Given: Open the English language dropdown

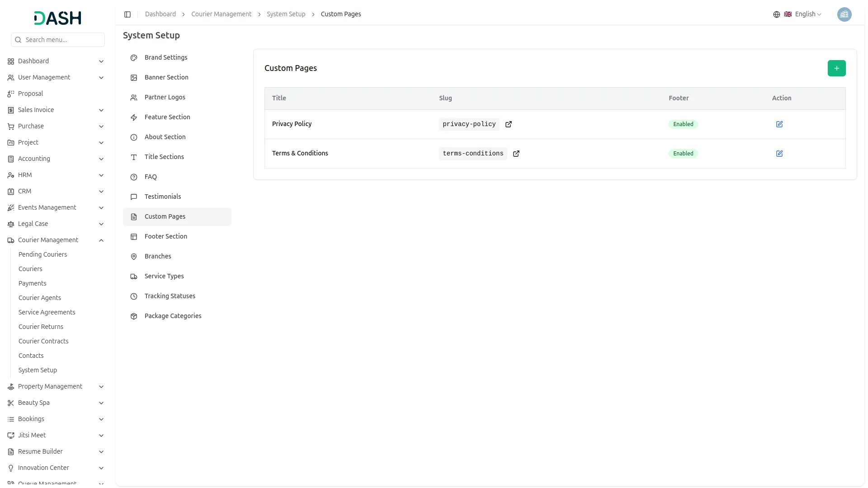Looking at the screenshot, I should pyautogui.click(x=808, y=14).
